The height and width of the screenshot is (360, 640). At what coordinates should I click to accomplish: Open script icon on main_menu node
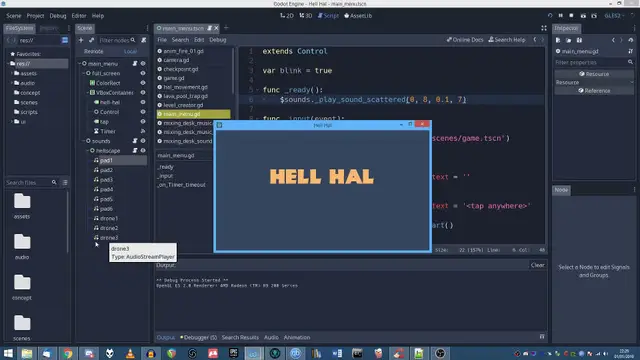click(x=135, y=64)
